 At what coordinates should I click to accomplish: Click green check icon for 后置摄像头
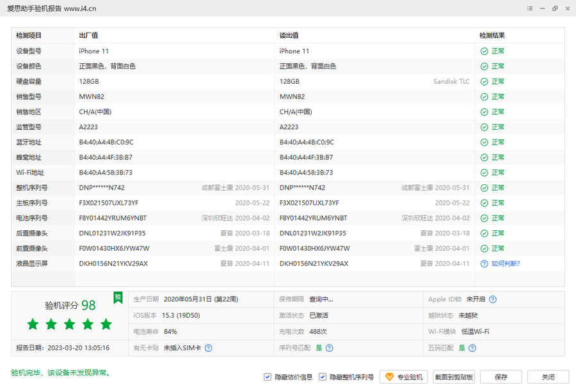coord(484,233)
